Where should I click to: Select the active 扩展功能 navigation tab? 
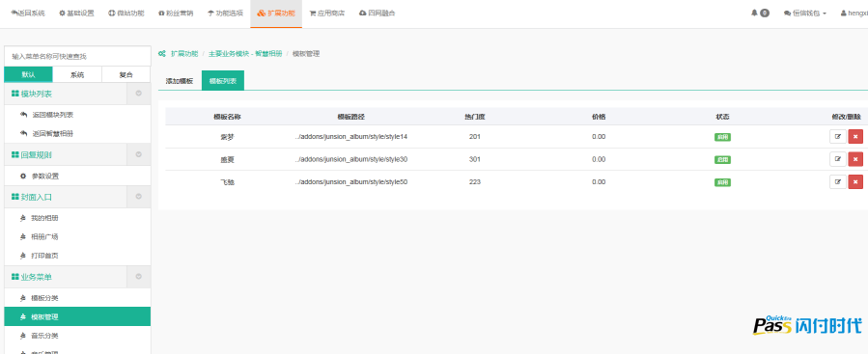pyautogui.click(x=276, y=13)
